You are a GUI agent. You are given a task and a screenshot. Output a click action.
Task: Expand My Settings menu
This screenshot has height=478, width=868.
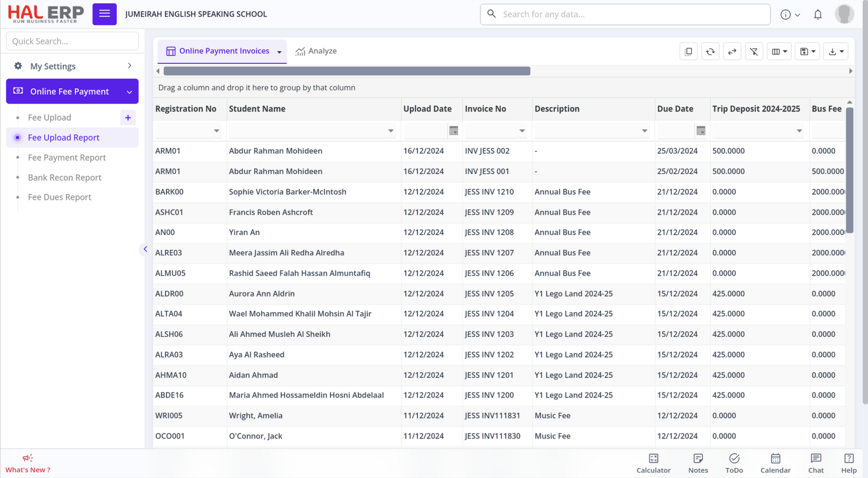(72, 66)
